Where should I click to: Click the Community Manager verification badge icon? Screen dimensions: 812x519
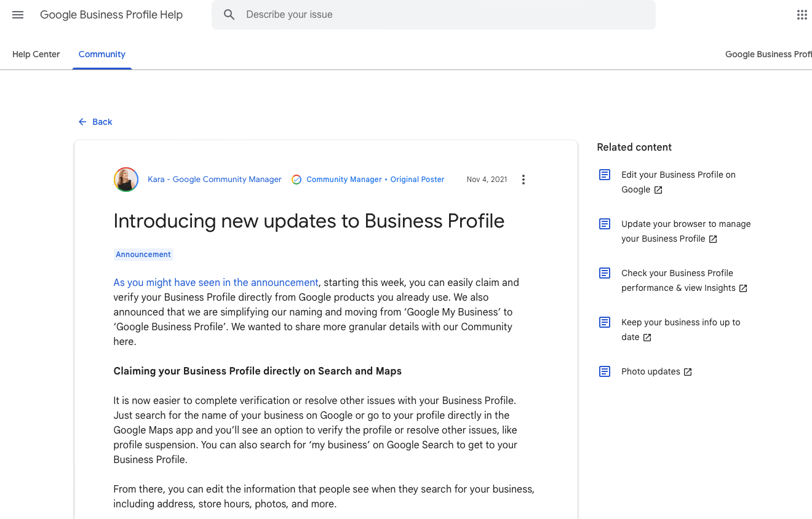coord(297,179)
